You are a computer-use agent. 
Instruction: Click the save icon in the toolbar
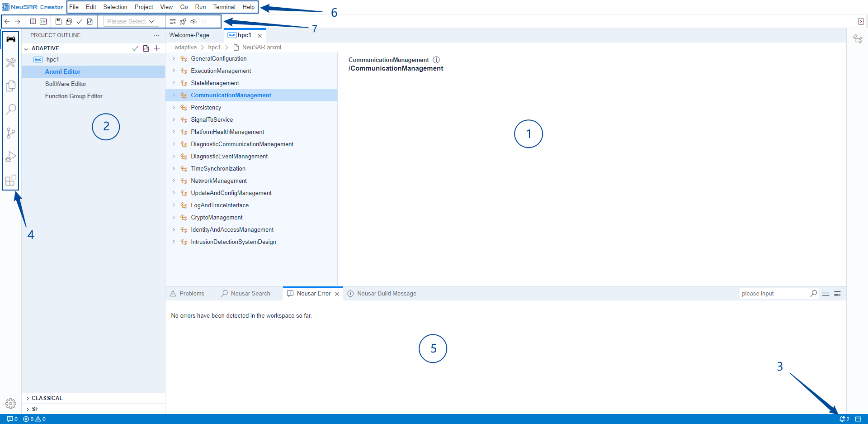click(58, 21)
